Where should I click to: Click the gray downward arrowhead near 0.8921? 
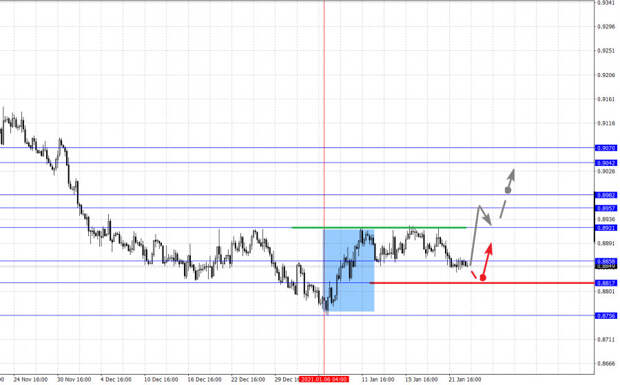488,220
